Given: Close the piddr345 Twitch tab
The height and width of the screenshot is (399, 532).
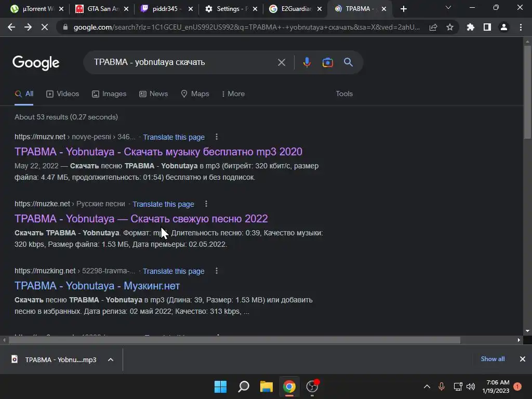Looking at the screenshot, I should coord(191,9).
